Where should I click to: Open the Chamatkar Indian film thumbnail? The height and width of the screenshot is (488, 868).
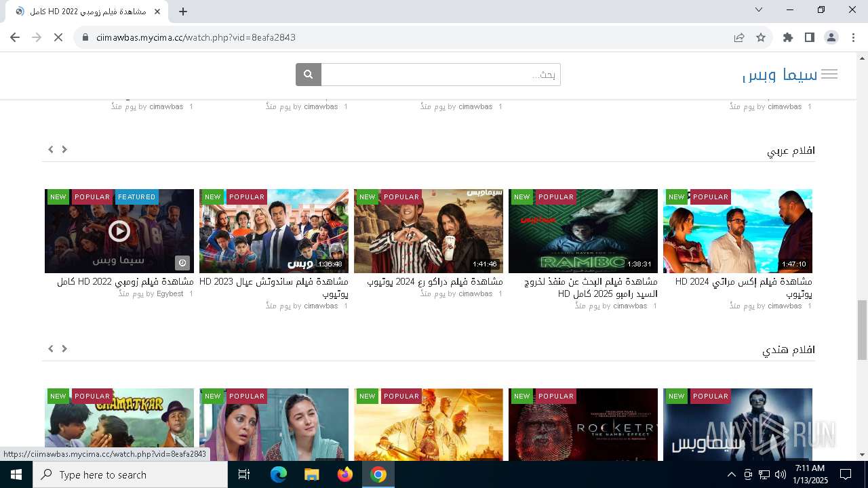(x=119, y=424)
